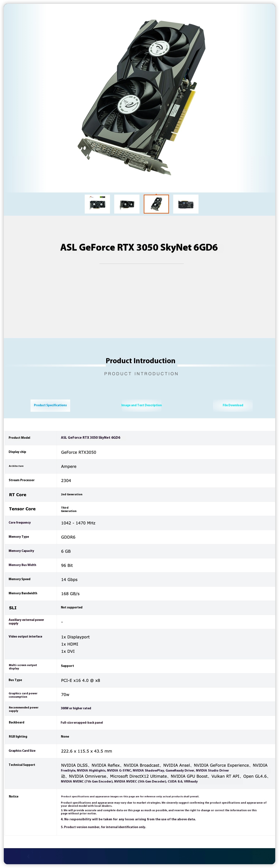Click the PCI-E x16 4.0 bus type value
The width and height of the screenshot is (279, 868).
click(80, 680)
